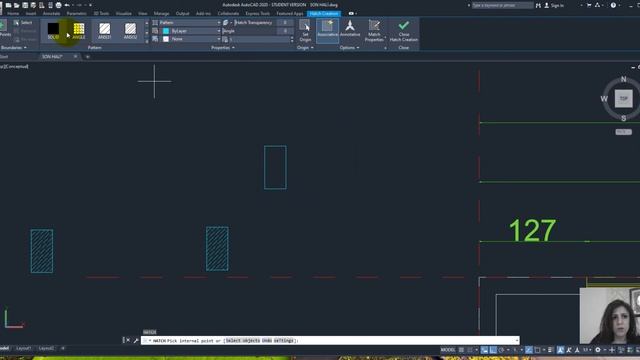Add a new drawing tab

87,57
